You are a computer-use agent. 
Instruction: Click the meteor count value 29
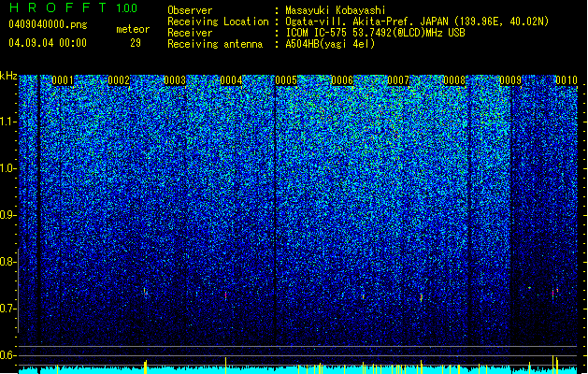pos(136,43)
